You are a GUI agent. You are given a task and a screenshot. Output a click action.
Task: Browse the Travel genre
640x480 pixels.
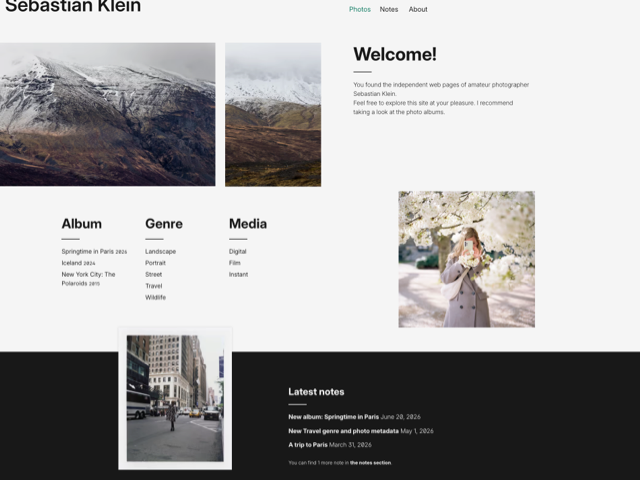click(153, 286)
